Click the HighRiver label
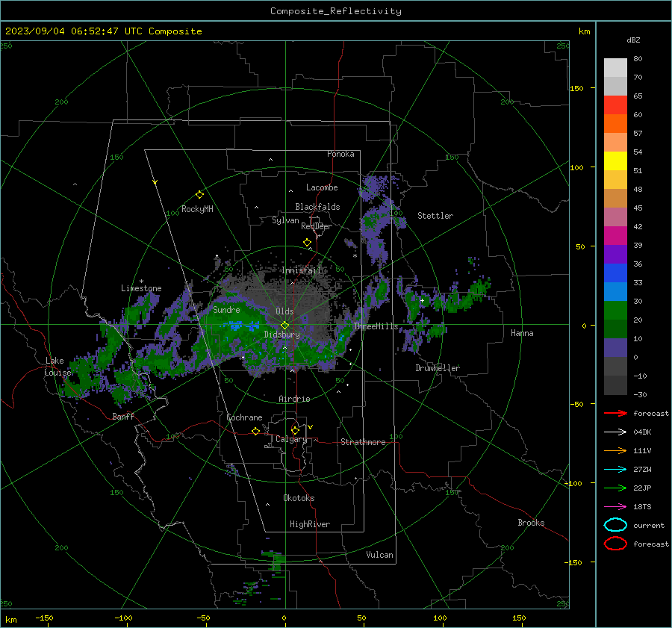 310,524
